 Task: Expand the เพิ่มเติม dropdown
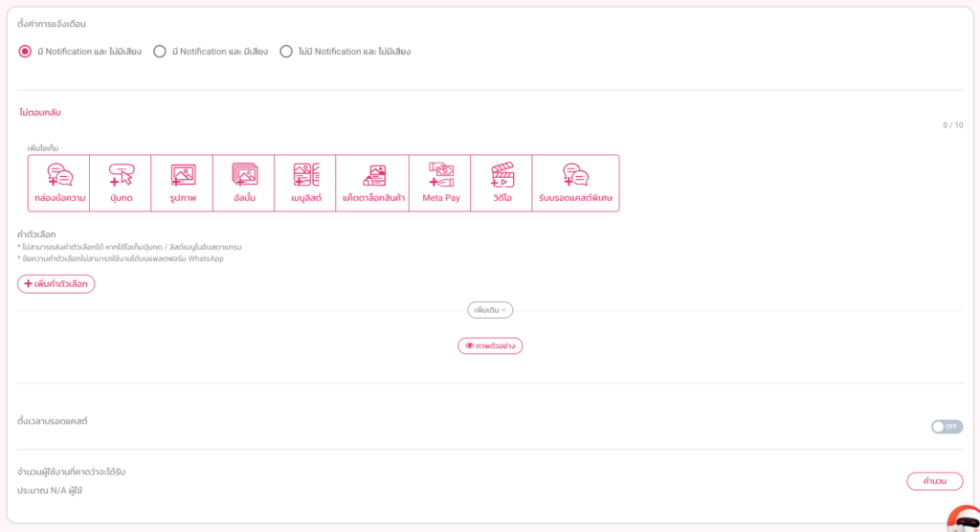coord(490,310)
